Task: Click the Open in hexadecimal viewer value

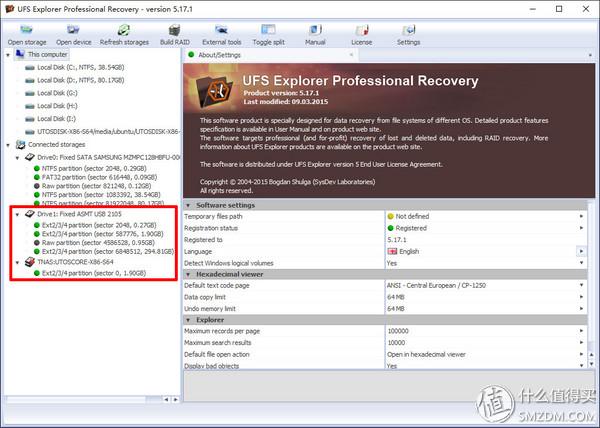Action: 426,355
